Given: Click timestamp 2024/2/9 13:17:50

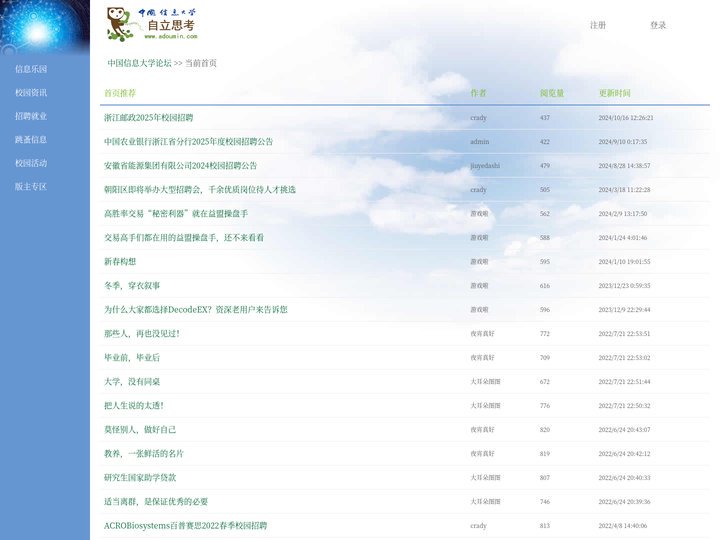Looking at the screenshot, I should [x=623, y=214].
